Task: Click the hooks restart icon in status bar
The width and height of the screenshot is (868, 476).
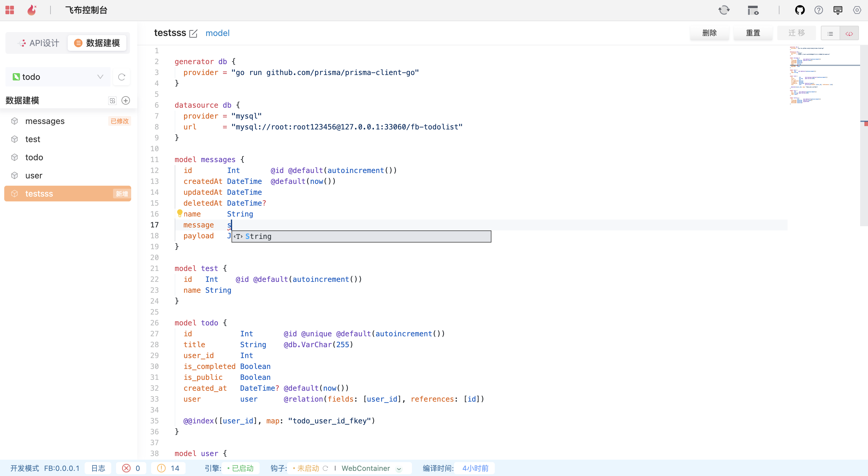Action: 325,468
